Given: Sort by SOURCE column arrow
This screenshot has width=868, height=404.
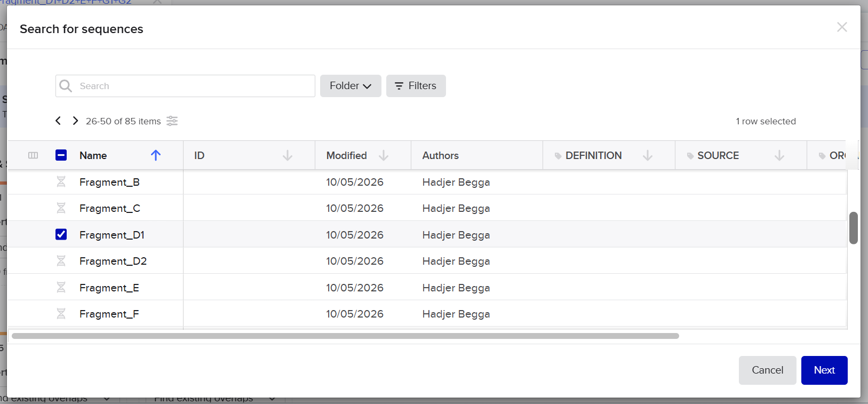Looking at the screenshot, I should (x=779, y=155).
